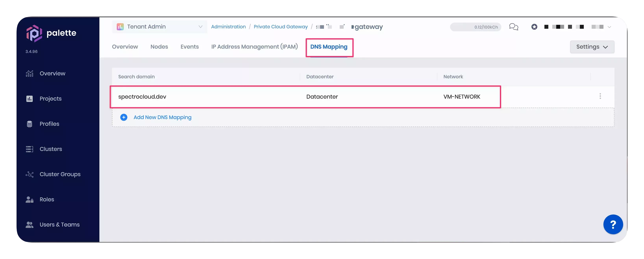Navigate to Private Cloud Gateway breadcrumb link

click(280, 27)
